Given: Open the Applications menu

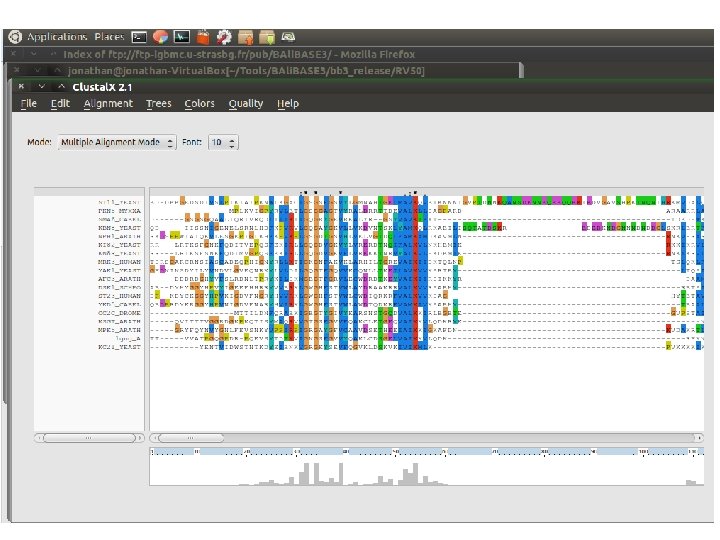Looking at the screenshot, I should coord(57,37).
